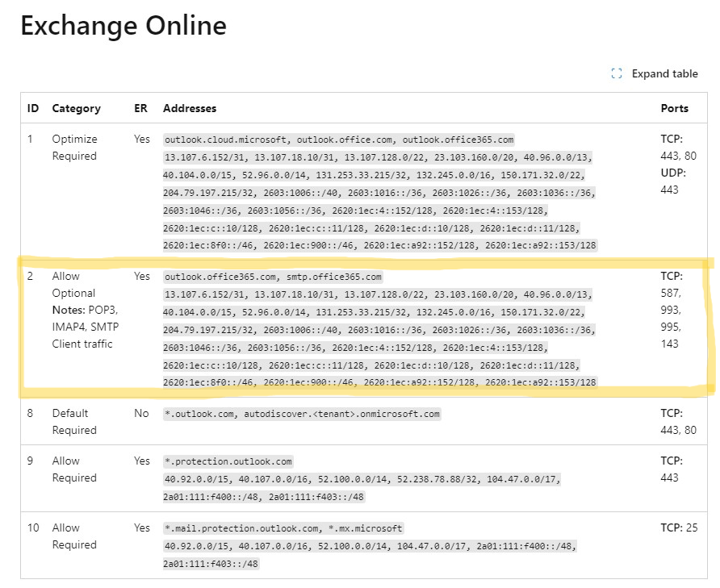The image size is (720, 588).
Task: Click the Category column header
Action: [76, 108]
